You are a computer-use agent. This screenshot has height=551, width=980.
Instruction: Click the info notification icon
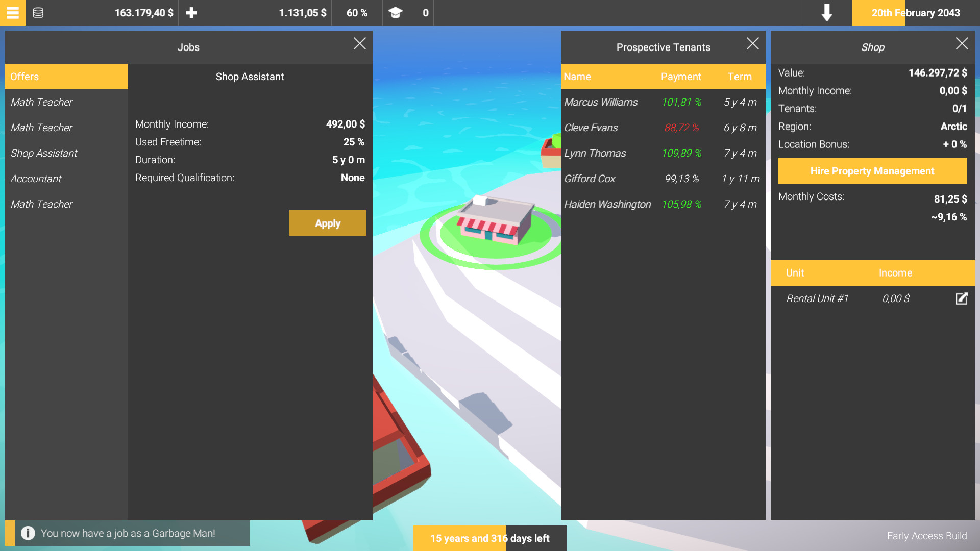click(28, 533)
